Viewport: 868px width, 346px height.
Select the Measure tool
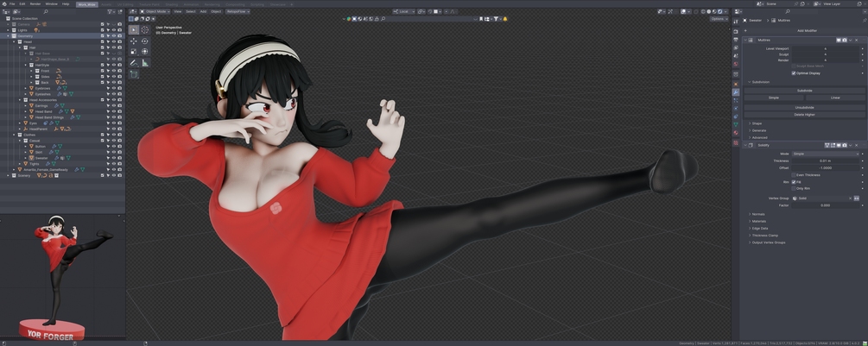click(x=145, y=63)
